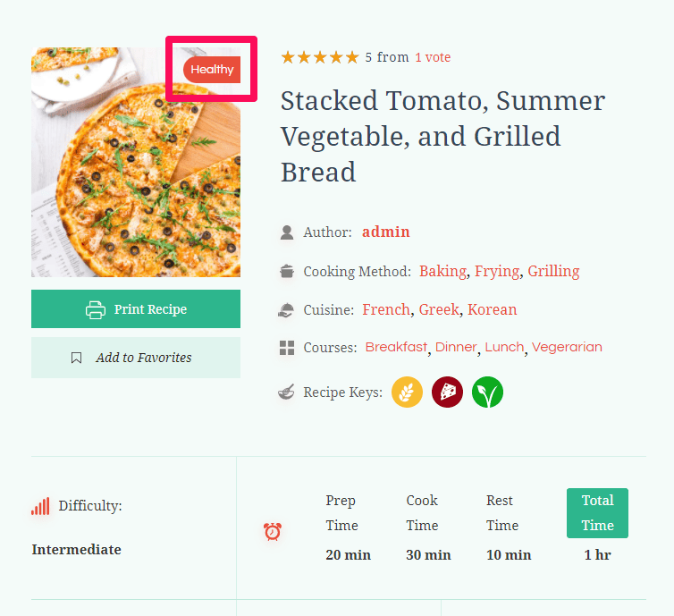This screenshot has width=674, height=616.
Task: Click the difficulty signal bars icon
Action: tap(40, 507)
